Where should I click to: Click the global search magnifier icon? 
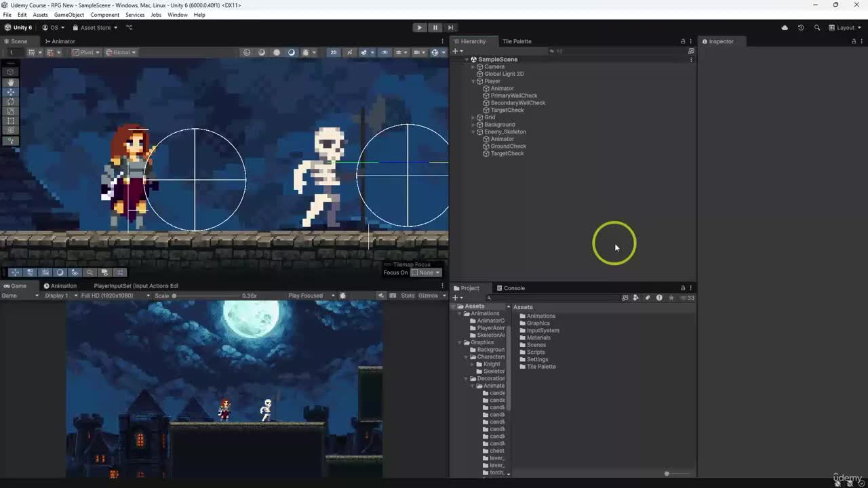coord(817,28)
